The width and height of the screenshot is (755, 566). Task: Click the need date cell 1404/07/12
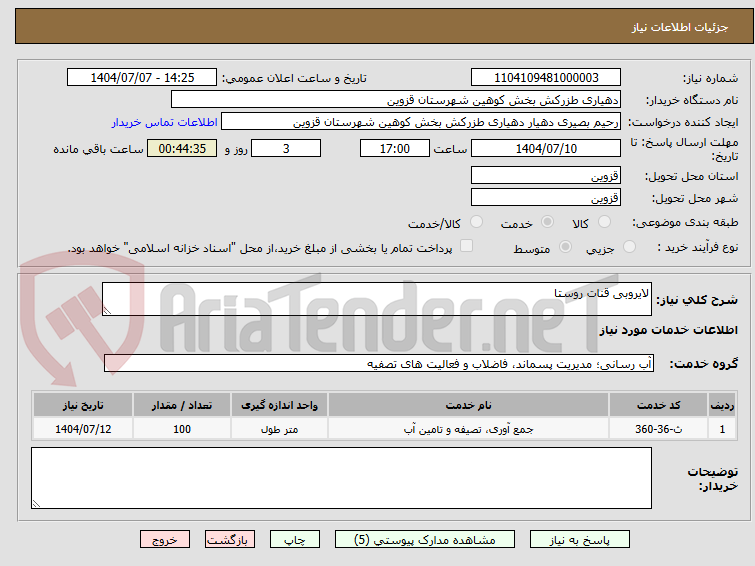83,429
